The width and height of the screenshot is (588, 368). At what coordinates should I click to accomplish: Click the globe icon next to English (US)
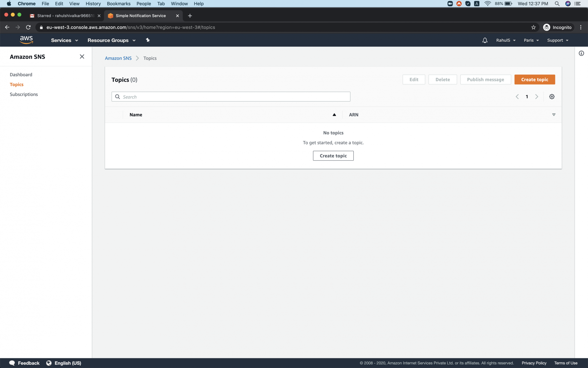[x=49, y=363]
